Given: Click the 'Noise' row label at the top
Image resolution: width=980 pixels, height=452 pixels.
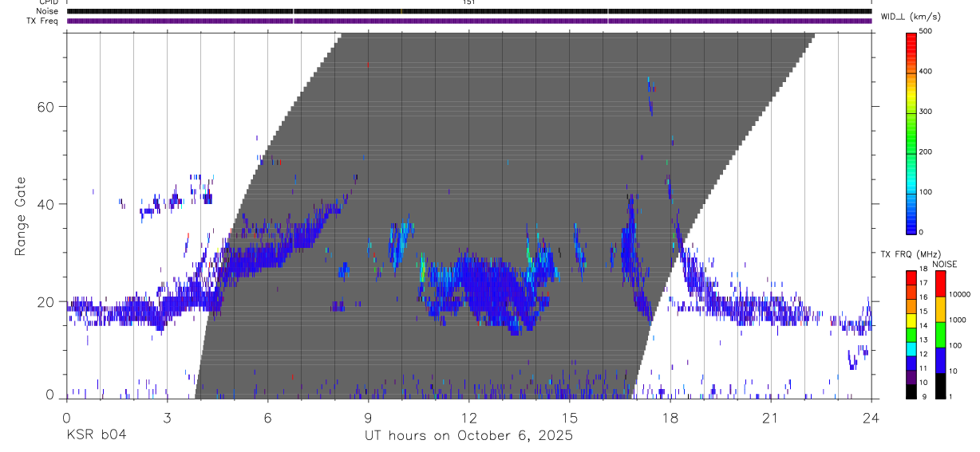Looking at the screenshot, I should tap(48, 11).
